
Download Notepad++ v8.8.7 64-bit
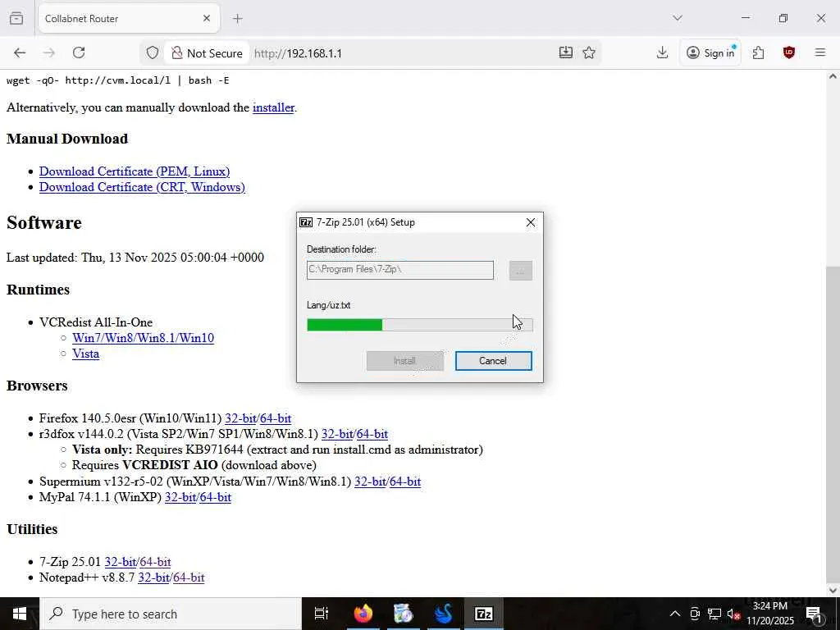pyautogui.click(x=189, y=577)
